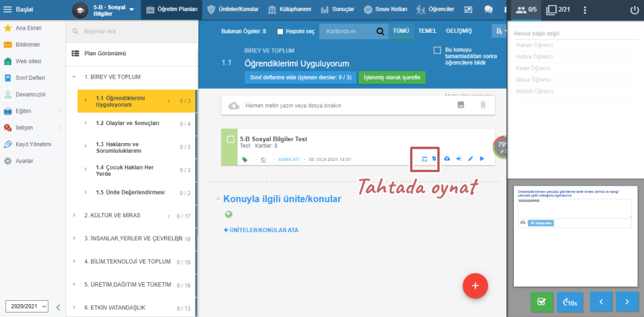Image resolution: width=644 pixels, height=317 pixels.
Task: Expand the İletişim sidebar menu
Action: coord(32,128)
